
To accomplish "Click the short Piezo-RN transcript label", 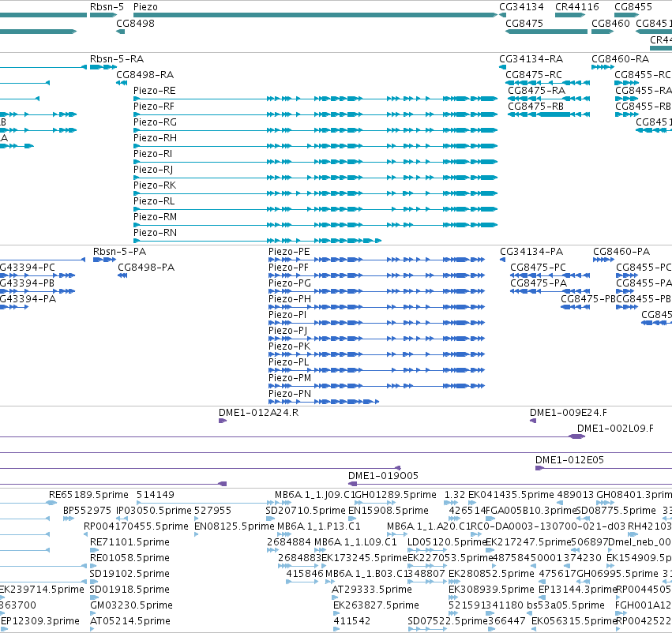I will tap(155, 233).
